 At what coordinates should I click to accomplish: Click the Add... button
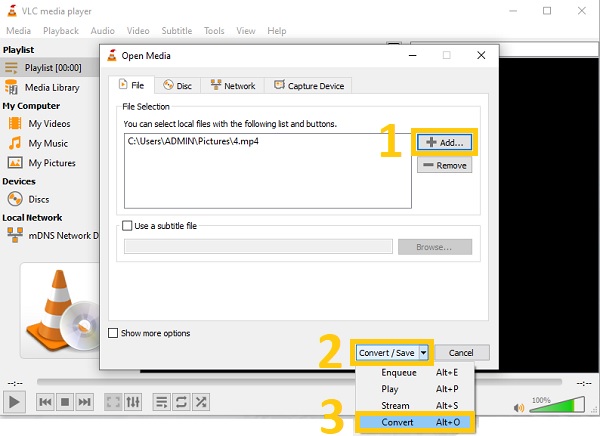point(444,142)
